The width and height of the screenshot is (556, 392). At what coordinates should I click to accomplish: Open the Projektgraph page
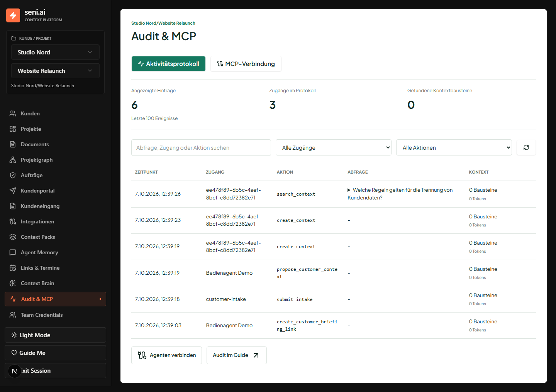tap(55, 160)
